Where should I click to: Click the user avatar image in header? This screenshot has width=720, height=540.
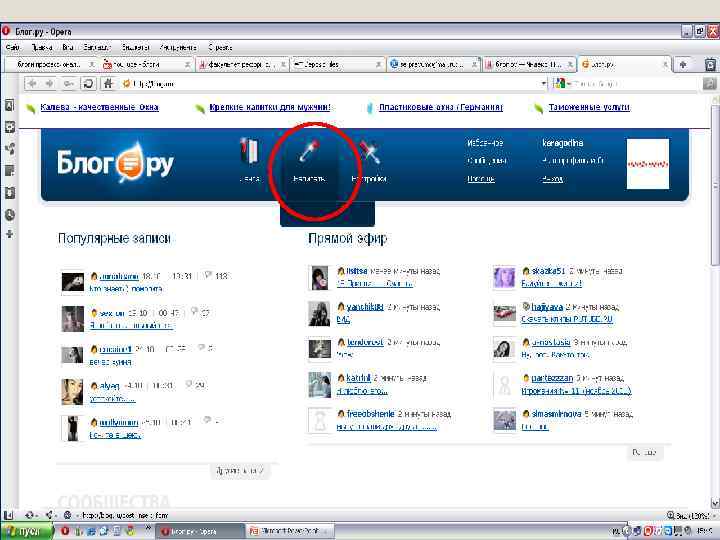[x=648, y=164]
